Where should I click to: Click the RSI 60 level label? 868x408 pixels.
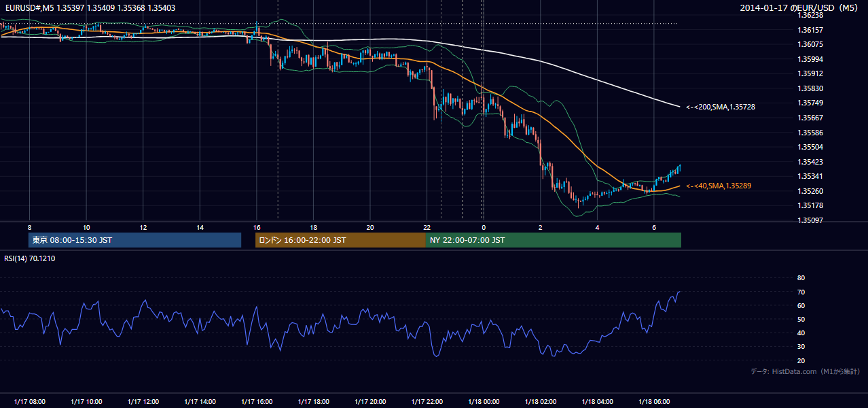(x=801, y=305)
